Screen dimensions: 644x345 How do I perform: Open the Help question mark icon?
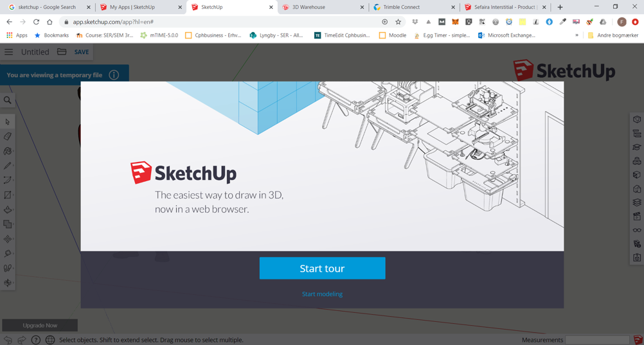pos(37,340)
